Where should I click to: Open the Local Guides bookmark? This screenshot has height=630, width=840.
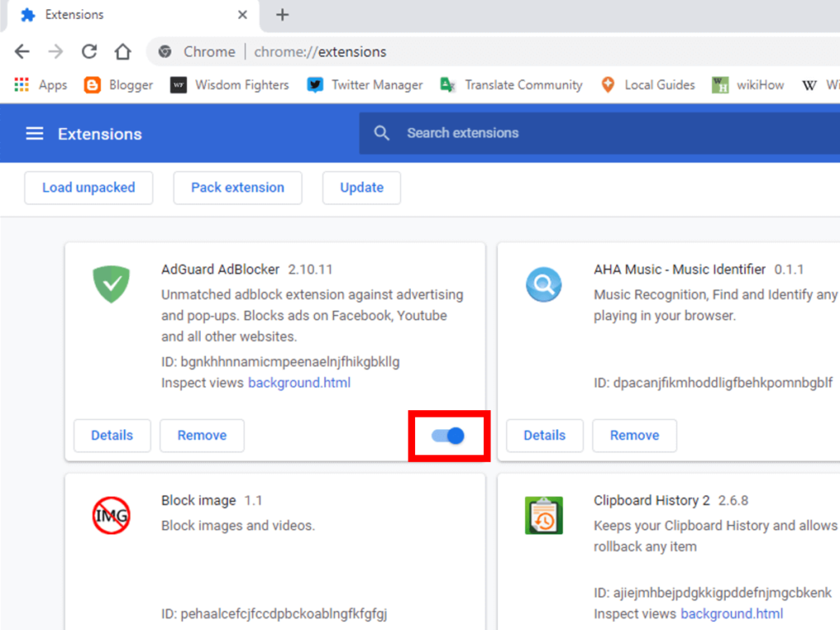tap(648, 84)
